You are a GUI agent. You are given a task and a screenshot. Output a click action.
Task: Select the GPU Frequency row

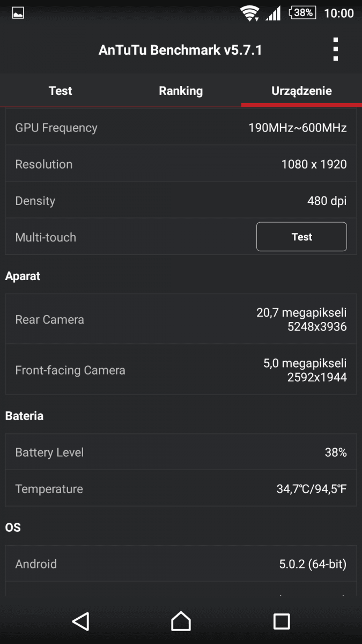coord(181,127)
